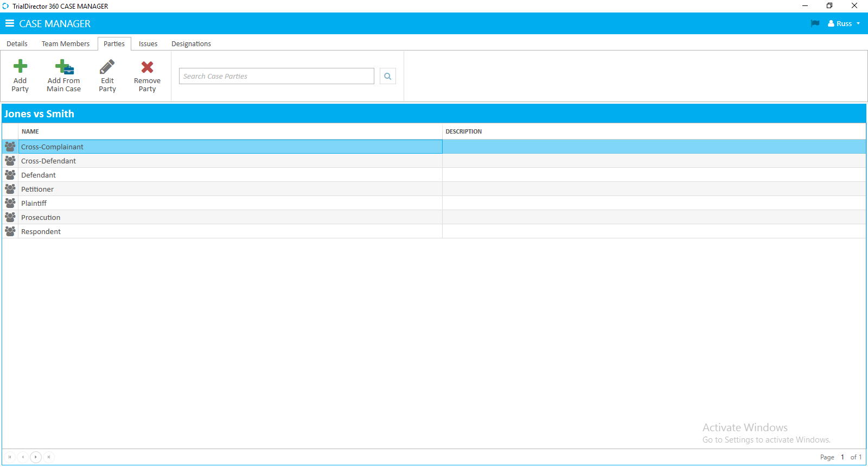The width and height of the screenshot is (868, 467).
Task: Minimize the Case Manager window
Action: point(805,6)
